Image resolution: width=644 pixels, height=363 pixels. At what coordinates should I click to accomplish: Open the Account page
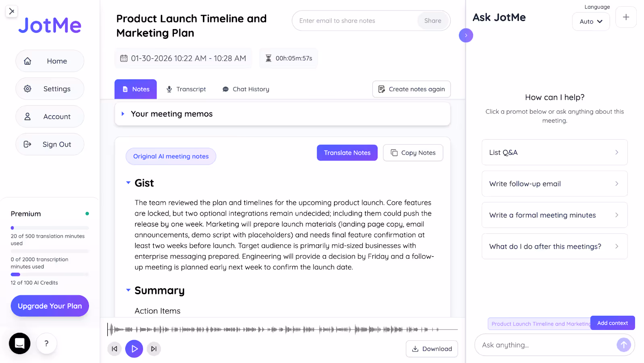point(50,116)
